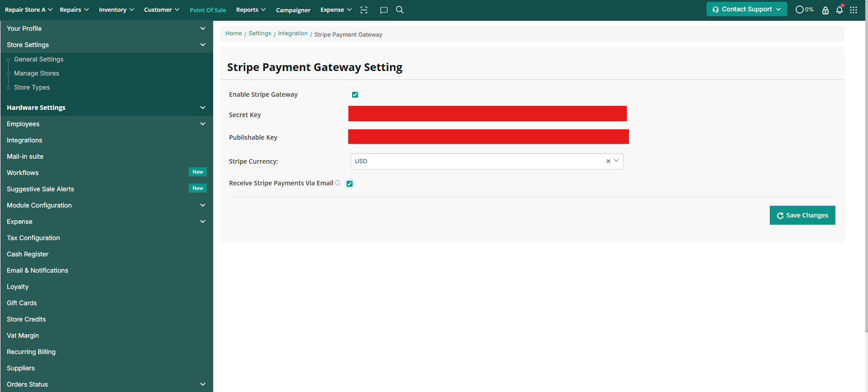Expand Module Configuration section
Screen dimensions: 868x392
[x=106, y=205]
